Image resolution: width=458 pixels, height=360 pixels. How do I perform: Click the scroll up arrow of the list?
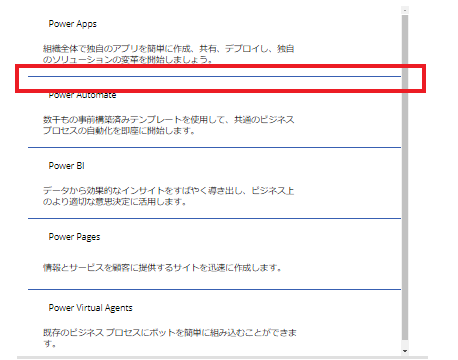pyautogui.click(x=405, y=11)
